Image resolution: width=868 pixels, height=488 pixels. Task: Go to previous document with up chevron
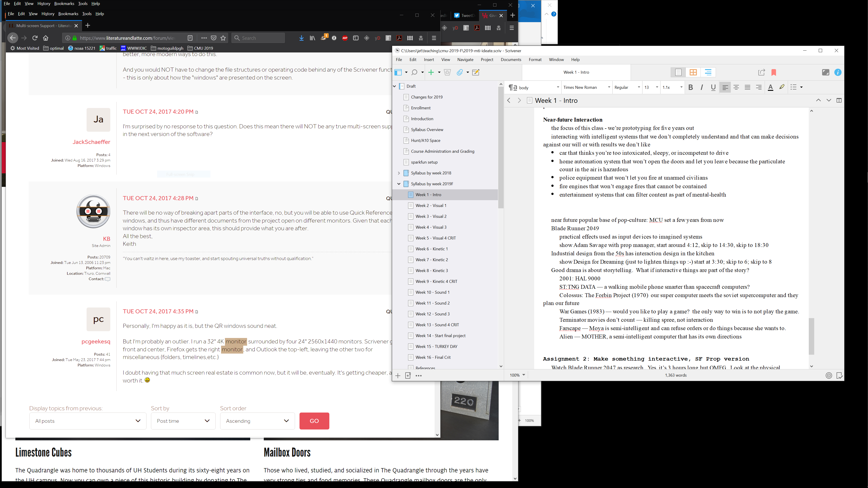(818, 100)
